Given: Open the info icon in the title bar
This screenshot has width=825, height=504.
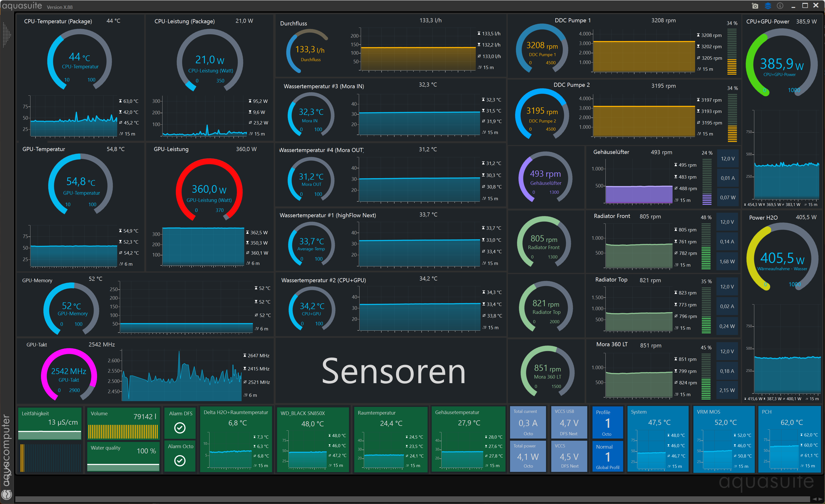Looking at the screenshot, I should pyautogui.click(x=780, y=6).
